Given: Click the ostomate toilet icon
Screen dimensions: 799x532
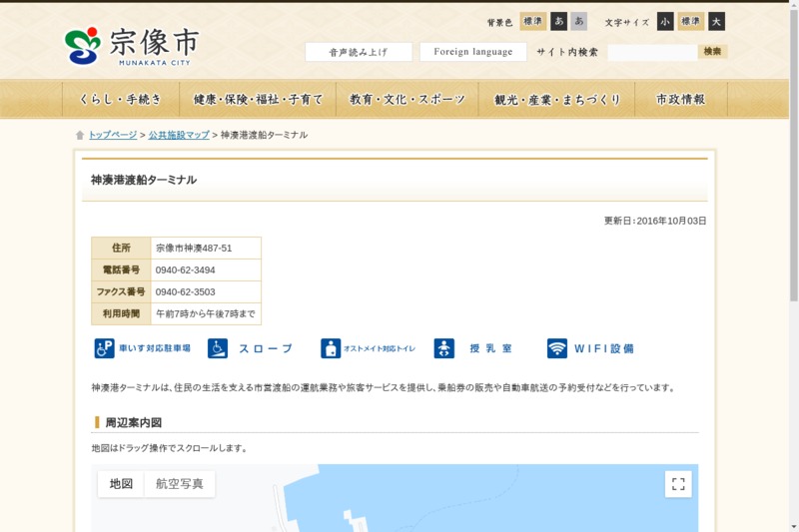Looking at the screenshot, I should [331, 348].
